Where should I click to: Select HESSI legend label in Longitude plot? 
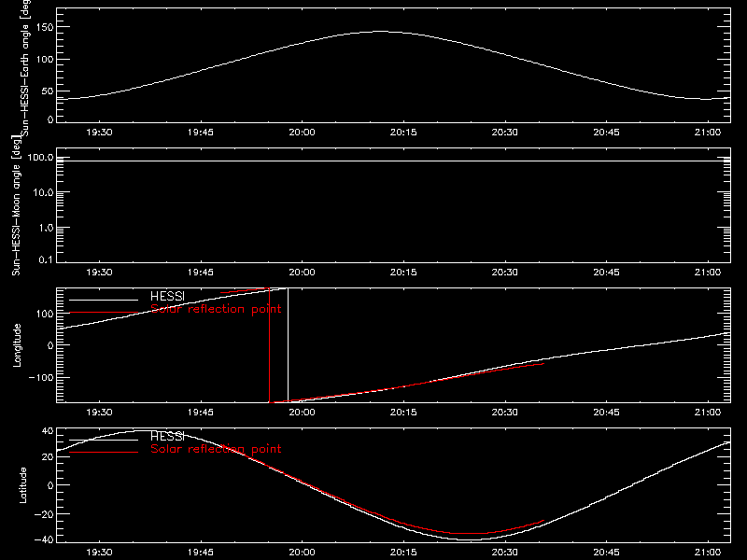167,296
